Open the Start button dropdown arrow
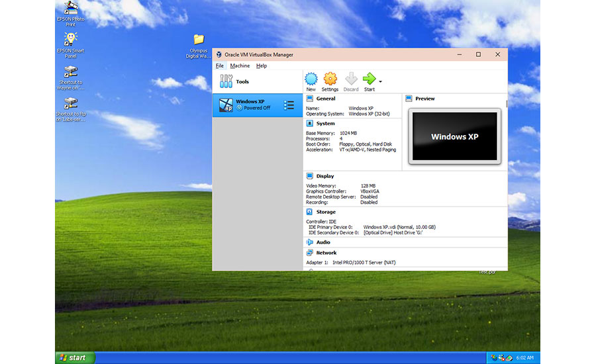596x364 pixels. point(380,81)
